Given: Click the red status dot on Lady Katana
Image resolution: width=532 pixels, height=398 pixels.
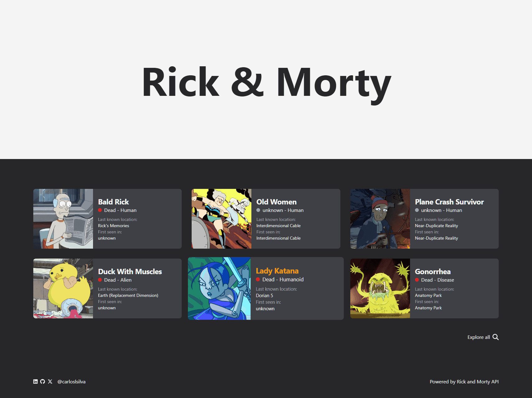Looking at the screenshot, I should coord(258,279).
